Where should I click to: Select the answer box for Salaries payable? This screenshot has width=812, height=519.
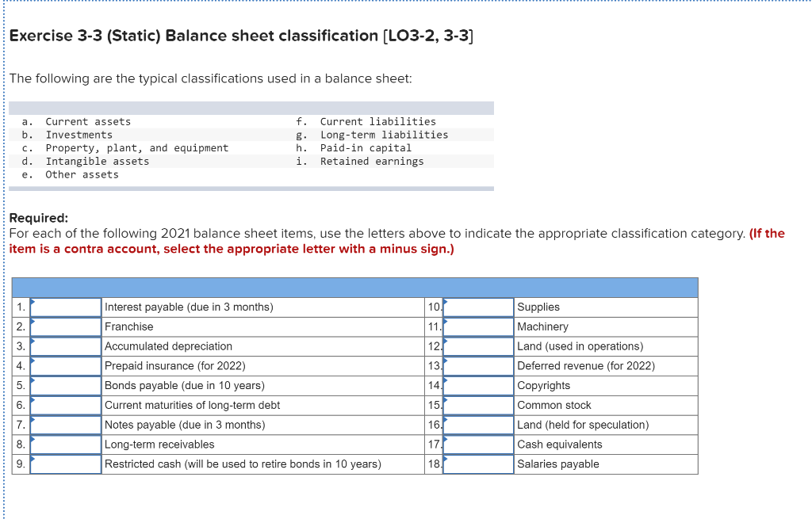479,464
